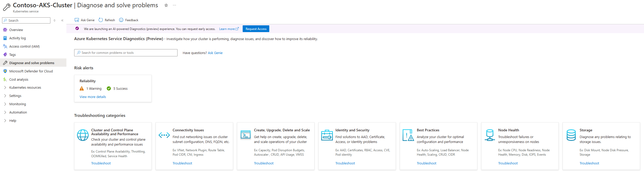Expand Kubernetes resources in sidebar
644x174 pixels.
[5, 87]
